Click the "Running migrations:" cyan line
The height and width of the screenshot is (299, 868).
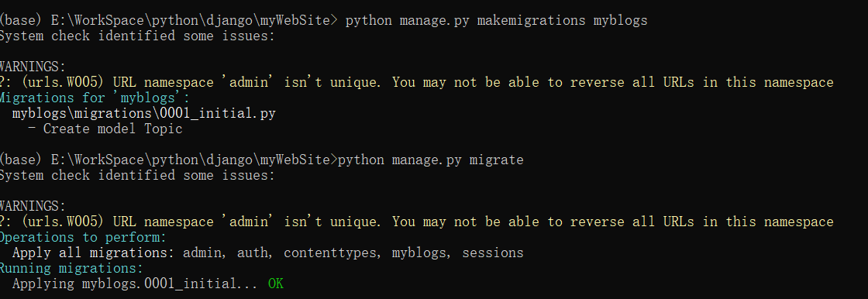pos(71,269)
